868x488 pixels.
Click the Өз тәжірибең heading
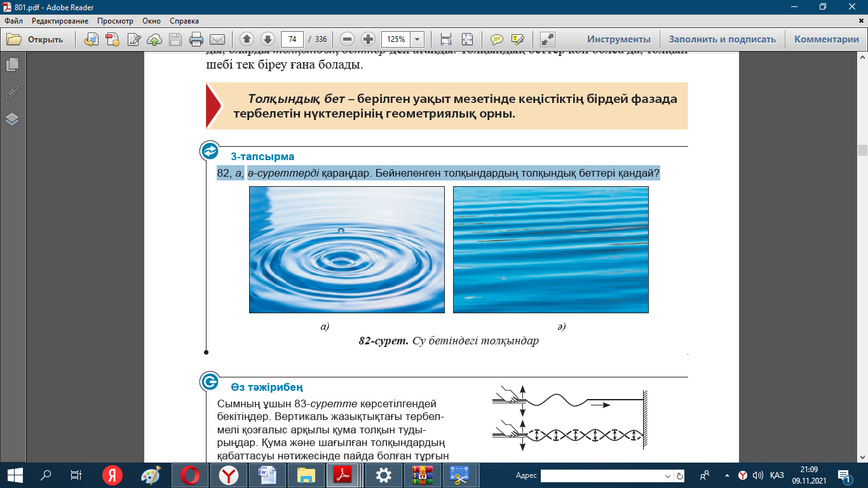click(x=267, y=387)
